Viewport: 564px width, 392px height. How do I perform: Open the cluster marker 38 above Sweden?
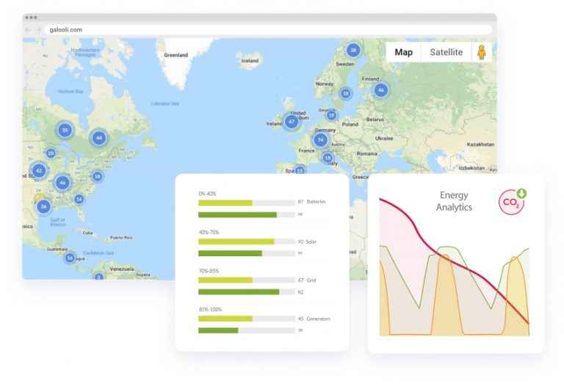pos(353,50)
